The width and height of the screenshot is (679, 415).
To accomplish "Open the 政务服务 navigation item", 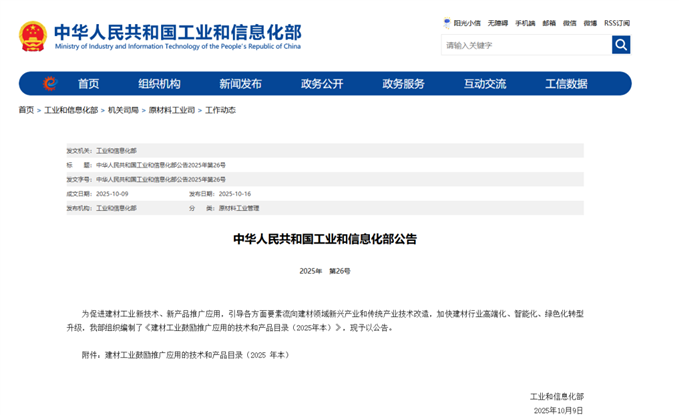I will pos(403,84).
